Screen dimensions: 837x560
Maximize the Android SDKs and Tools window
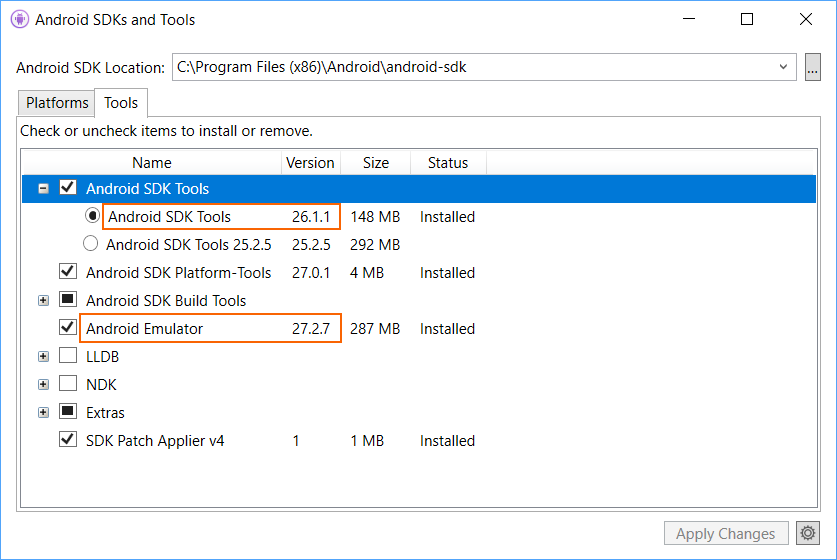[x=747, y=19]
